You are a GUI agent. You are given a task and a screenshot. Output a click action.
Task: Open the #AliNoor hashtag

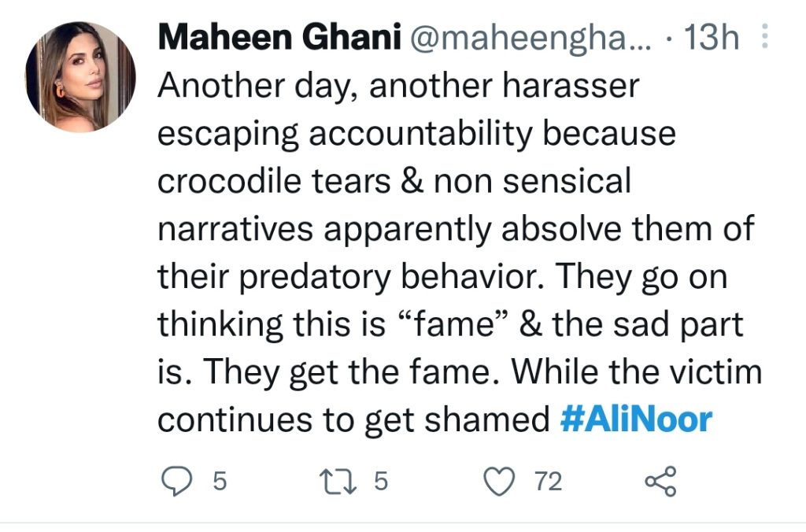coord(636,420)
